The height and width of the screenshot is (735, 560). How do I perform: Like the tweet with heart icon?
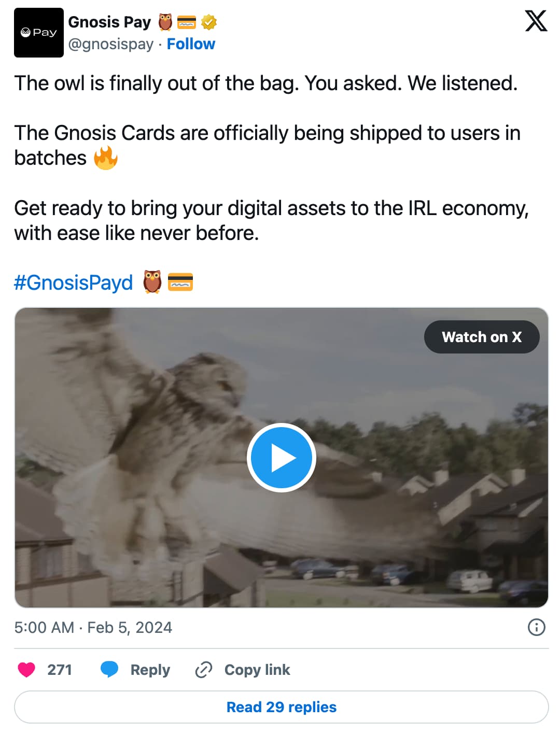coord(26,670)
